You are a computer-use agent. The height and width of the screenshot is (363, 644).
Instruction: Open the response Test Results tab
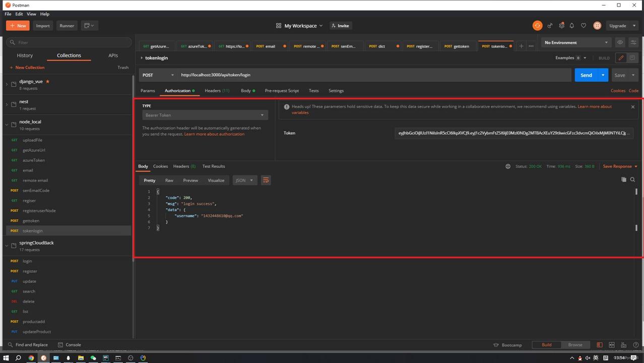214,166
